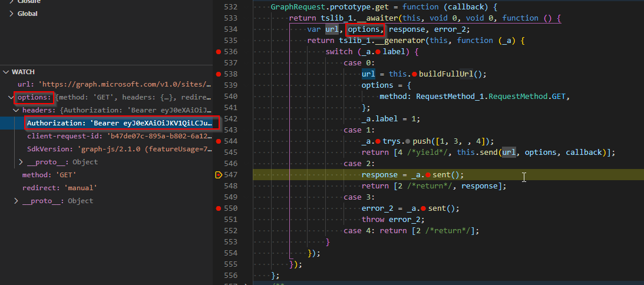Click inline breakpoint dot before buildFullUrl

[414, 74]
